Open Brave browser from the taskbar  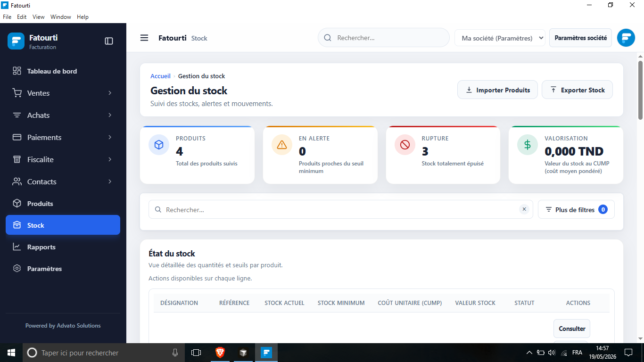click(220, 352)
